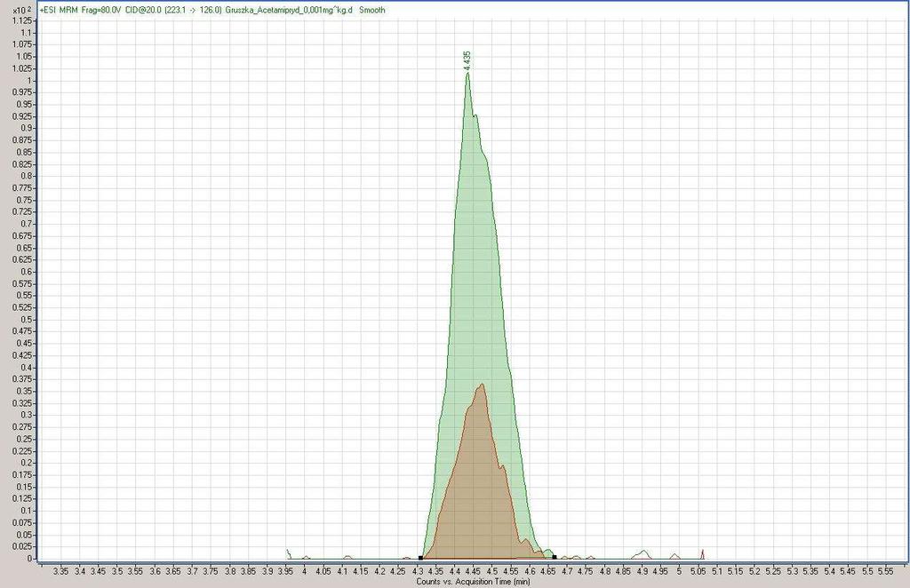
Task: Click the "0.25" y-axis tick label
Action: (x=24, y=439)
